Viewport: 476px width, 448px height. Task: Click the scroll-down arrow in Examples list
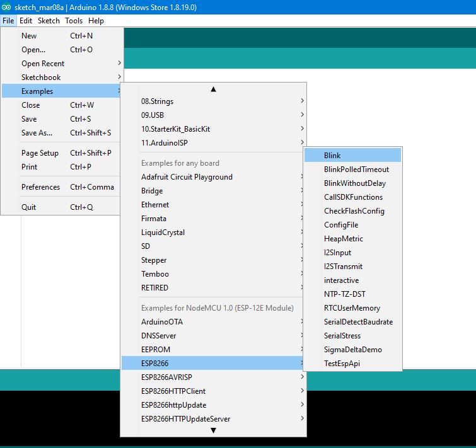(213, 430)
